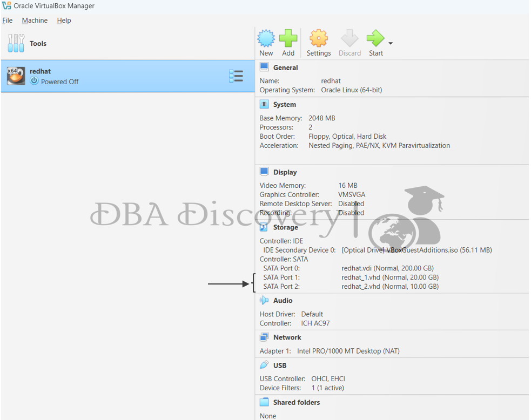Open the Help menu
The image size is (531, 420).
(64, 21)
